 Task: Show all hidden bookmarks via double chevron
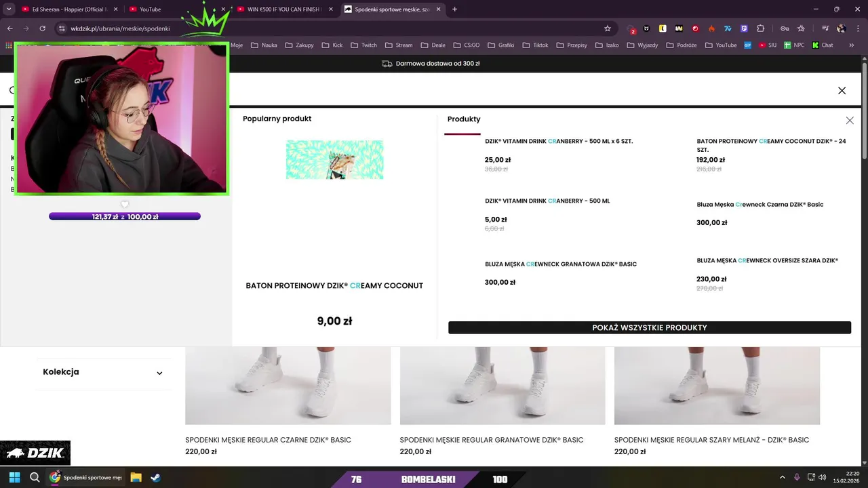pos(852,45)
